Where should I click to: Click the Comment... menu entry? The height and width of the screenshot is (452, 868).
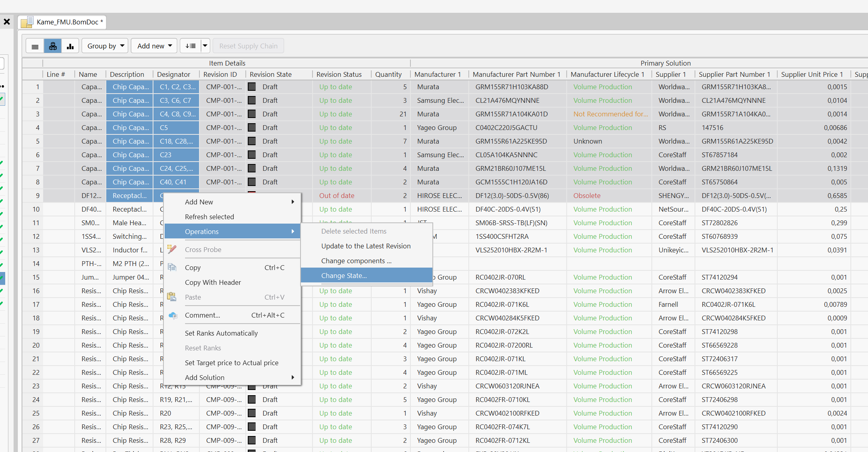coord(232,315)
